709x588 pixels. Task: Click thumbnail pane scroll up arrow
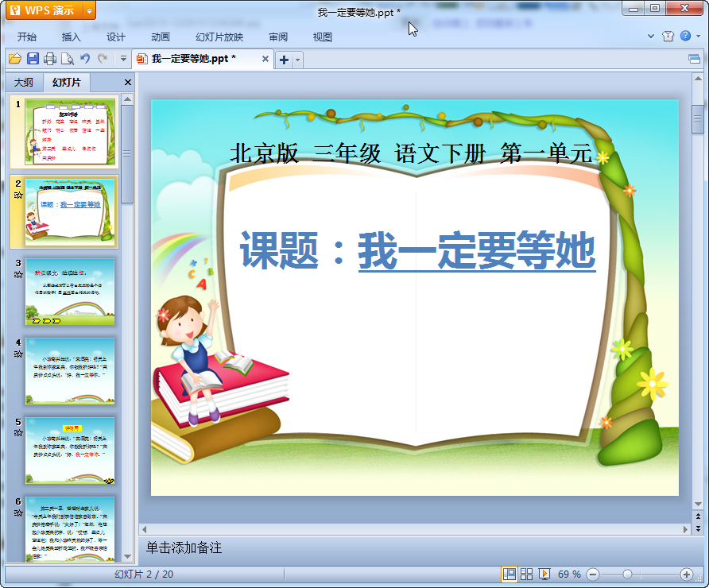[127, 99]
